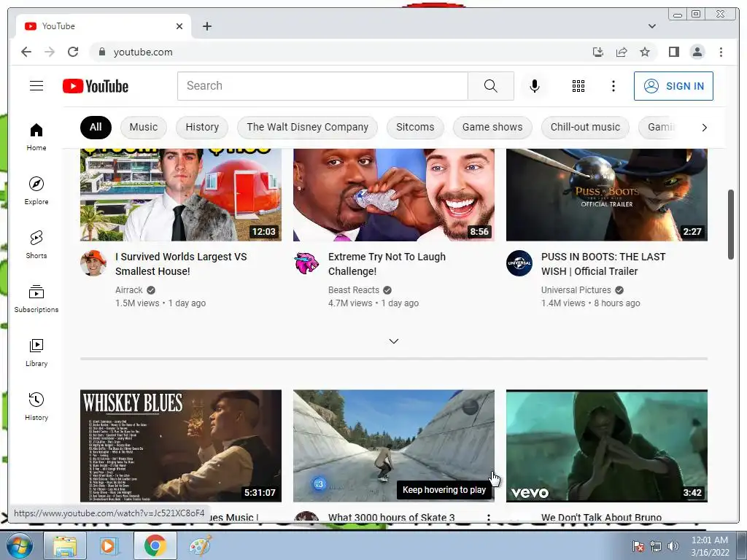Image resolution: width=747 pixels, height=560 pixels.
Task: Open Library in sidebar
Action: coord(36,352)
